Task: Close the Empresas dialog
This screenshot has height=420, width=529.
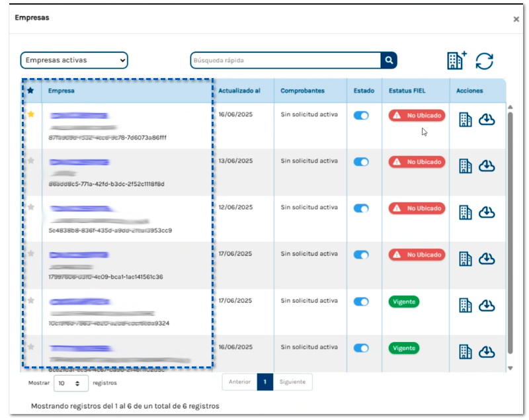Action: (516, 19)
